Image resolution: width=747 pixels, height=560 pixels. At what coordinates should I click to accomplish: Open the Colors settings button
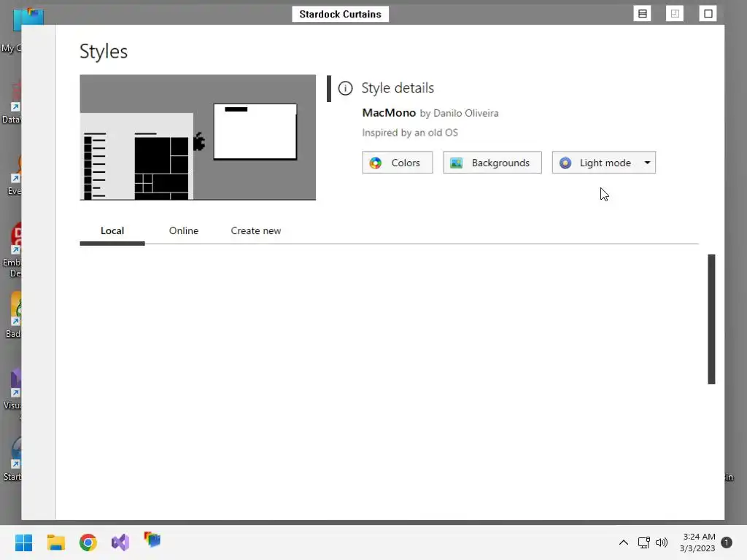[x=398, y=163]
